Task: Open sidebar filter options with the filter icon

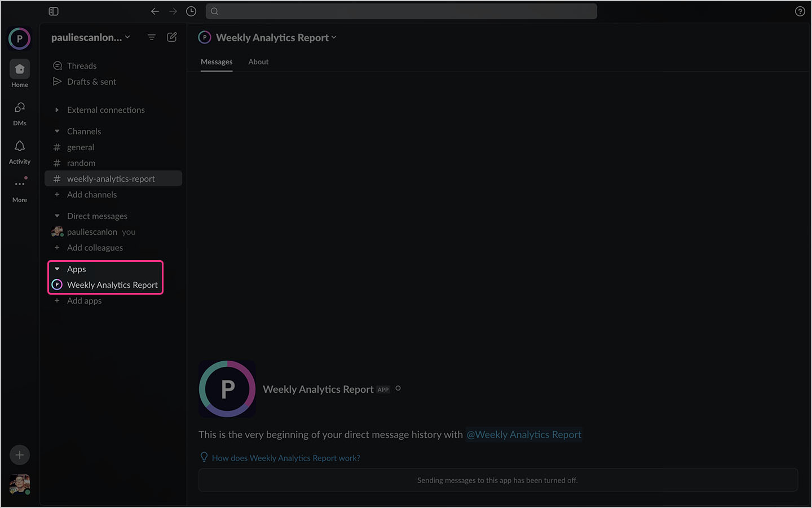Action: pyautogui.click(x=151, y=37)
